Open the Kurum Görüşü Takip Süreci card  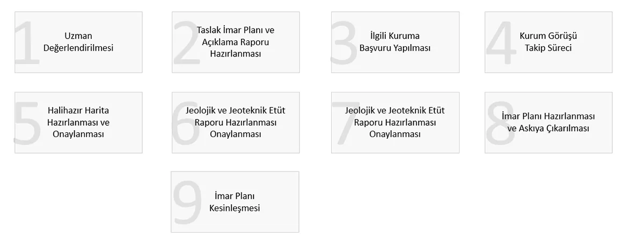[548, 42]
